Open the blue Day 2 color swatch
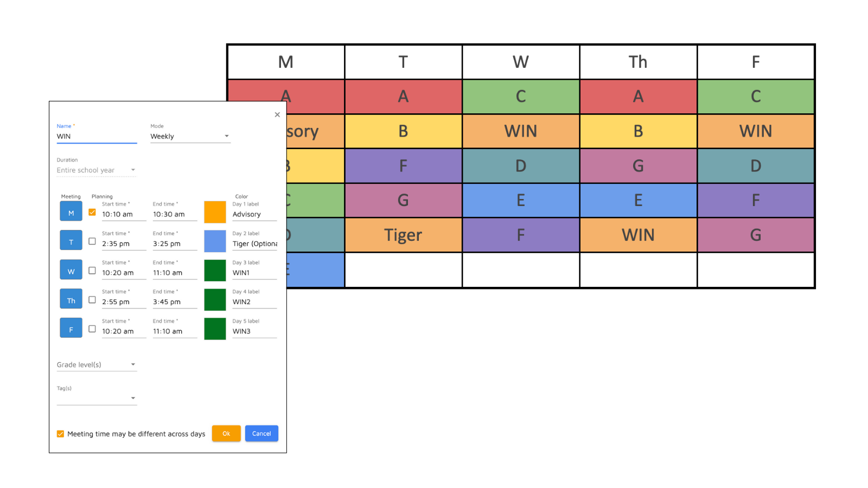The image size is (868, 488). coord(215,241)
